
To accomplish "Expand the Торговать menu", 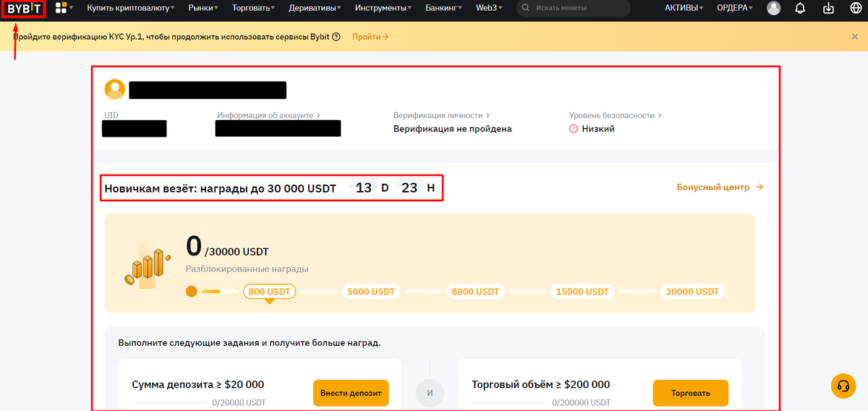I will [x=254, y=9].
